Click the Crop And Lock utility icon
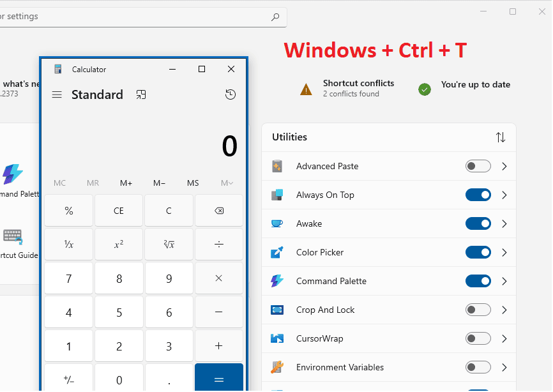 (277, 310)
